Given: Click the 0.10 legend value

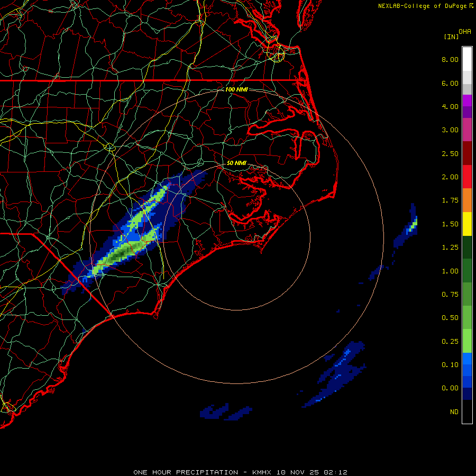Looking at the screenshot, I should [x=450, y=365].
